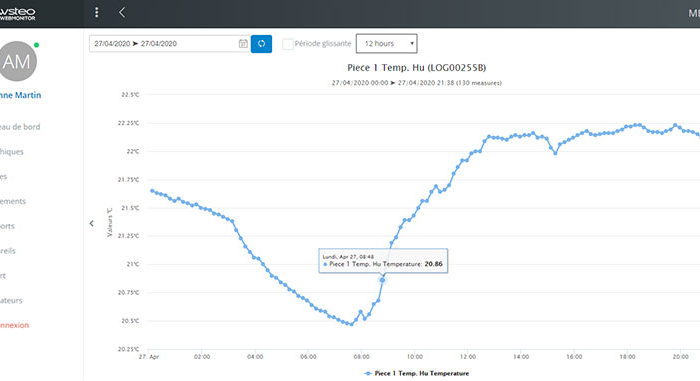The image size is (700, 381).
Task: Toggle the Période glissante checkbox
Action: [x=288, y=44]
